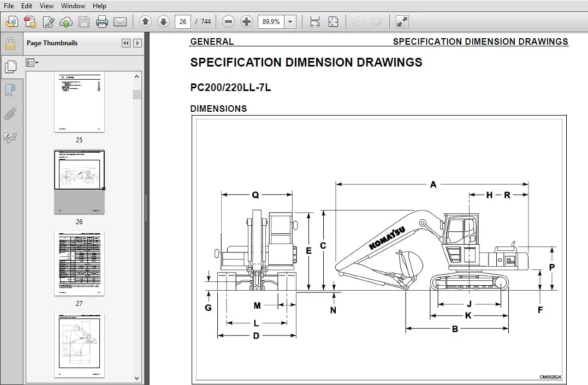Viewport: 588px width, 385px height.
Task: Select page 25 thumbnail
Action: [x=79, y=102]
